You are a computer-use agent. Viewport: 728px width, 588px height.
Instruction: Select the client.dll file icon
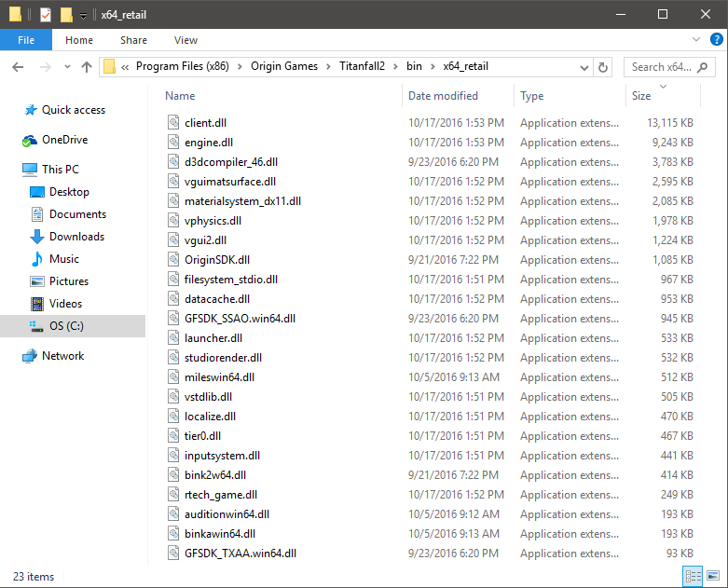tap(173, 122)
